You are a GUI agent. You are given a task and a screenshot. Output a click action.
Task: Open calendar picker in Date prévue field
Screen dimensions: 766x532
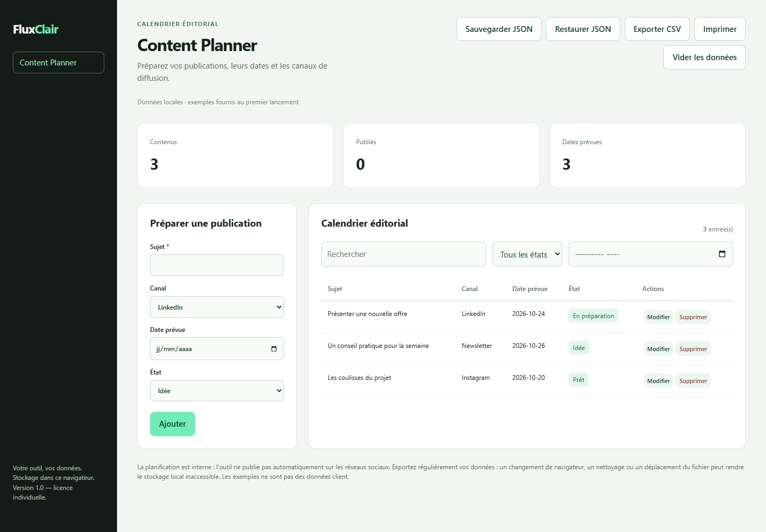274,349
